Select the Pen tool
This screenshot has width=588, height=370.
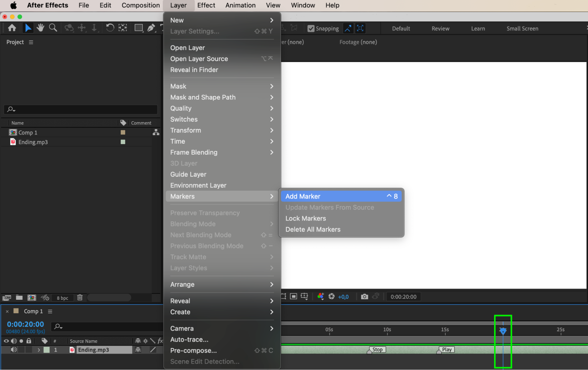[x=151, y=28]
